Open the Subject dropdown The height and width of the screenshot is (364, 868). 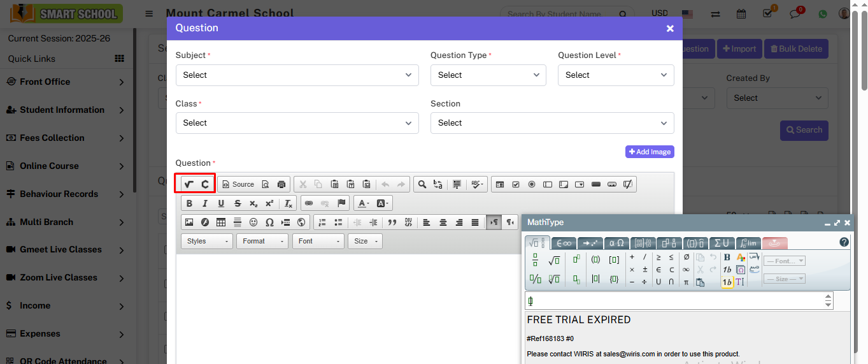[297, 75]
